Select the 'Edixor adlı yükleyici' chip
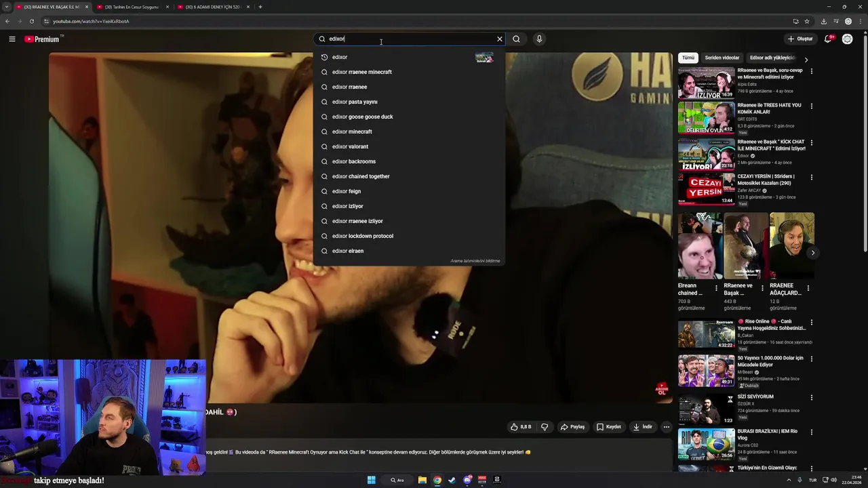The image size is (868, 488). [772, 58]
